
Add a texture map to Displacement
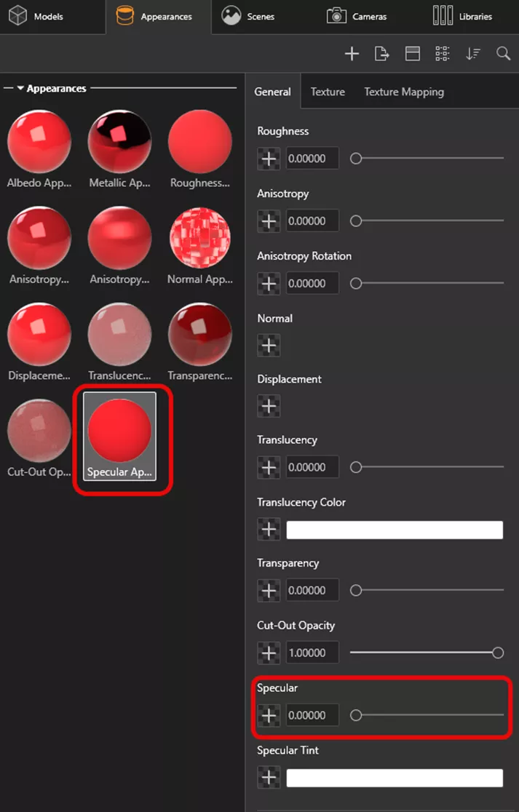point(269,406)
